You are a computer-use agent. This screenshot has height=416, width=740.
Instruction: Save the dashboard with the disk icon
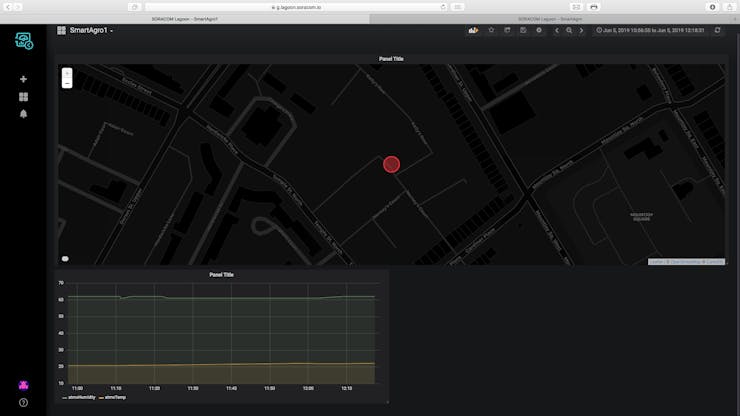[x=523, y=30]
